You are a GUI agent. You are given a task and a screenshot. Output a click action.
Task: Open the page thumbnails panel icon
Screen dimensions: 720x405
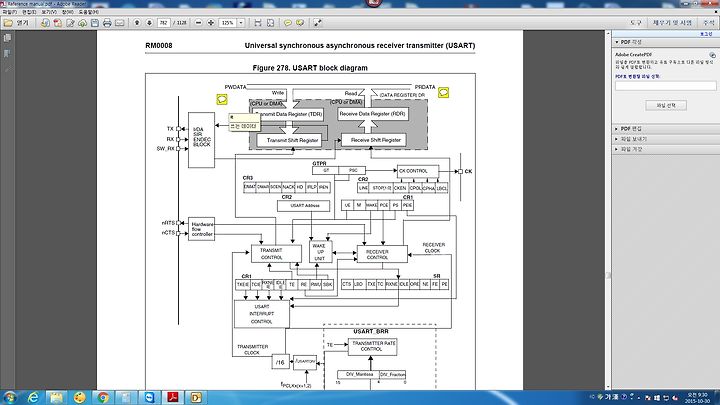point(7,38)
